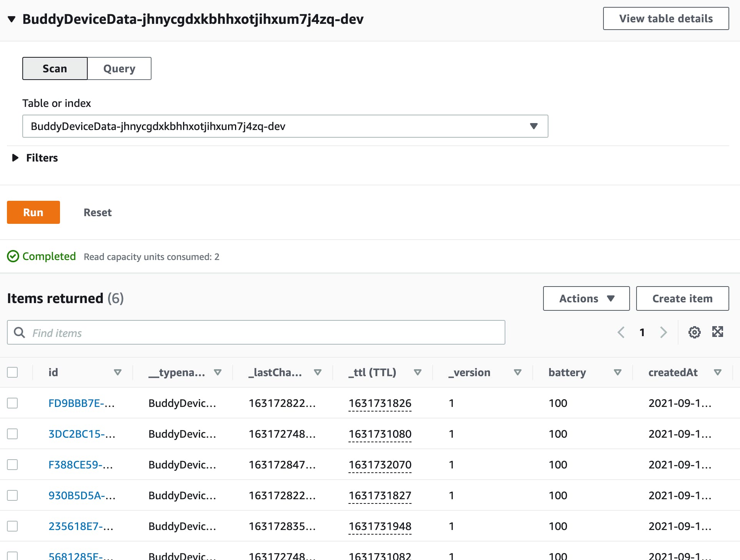
Task: Click Read capacity units consumed text
Action: [x=152, y=257]
